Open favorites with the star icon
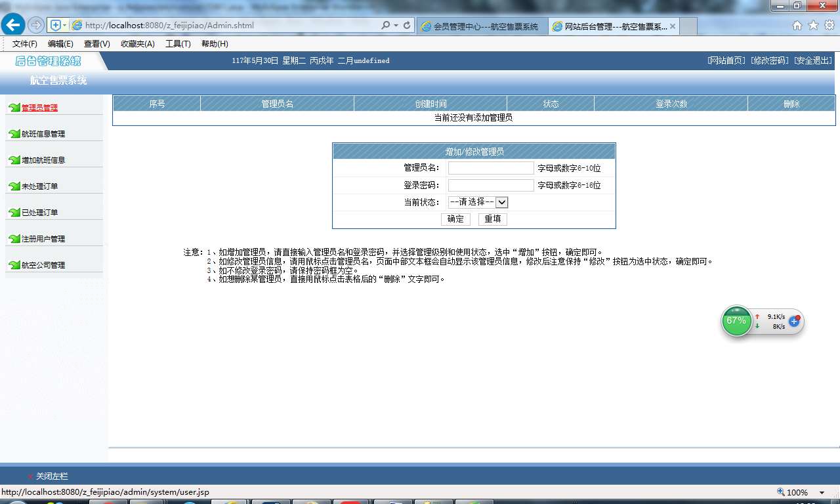The image size is (840, 504). [813, 26]
